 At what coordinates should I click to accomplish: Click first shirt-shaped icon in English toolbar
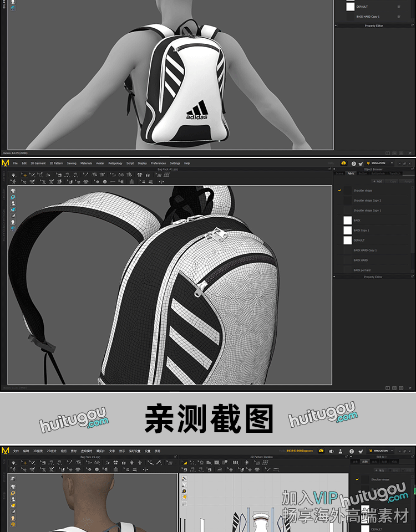(x=139, y=175)
